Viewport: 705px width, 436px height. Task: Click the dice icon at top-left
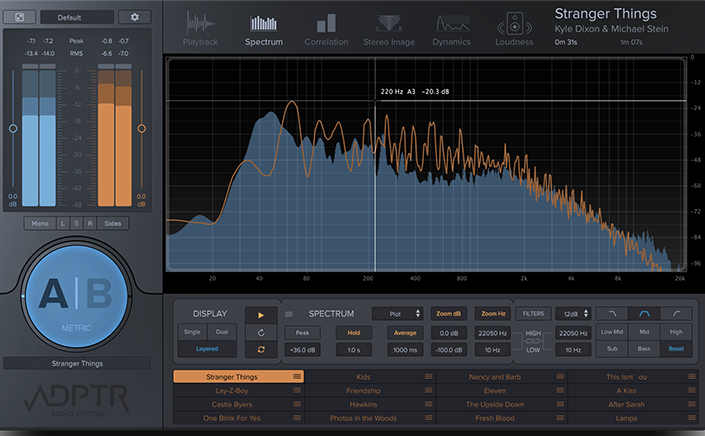pos(19,17)
